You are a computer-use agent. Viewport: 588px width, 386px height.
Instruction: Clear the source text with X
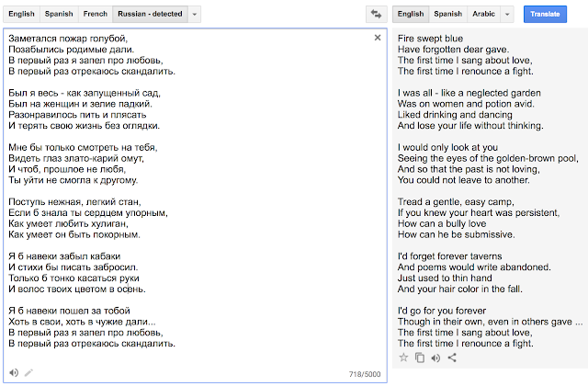click(x=378, y=38)
